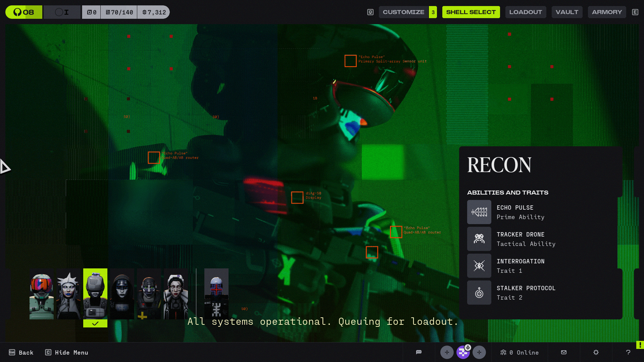This screenshot has width=644, height=362.
Task: Select the Echo Pulse prime ability icon
Action: [x=479, y=212]
